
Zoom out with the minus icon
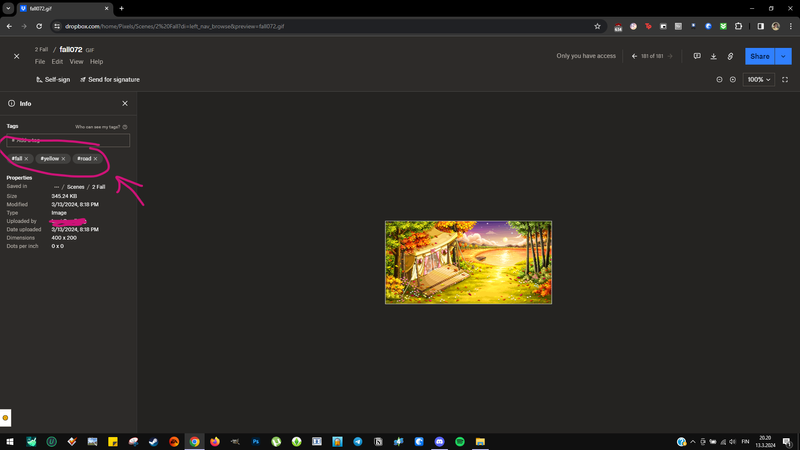pyautogui.click(x=719, y=80)
